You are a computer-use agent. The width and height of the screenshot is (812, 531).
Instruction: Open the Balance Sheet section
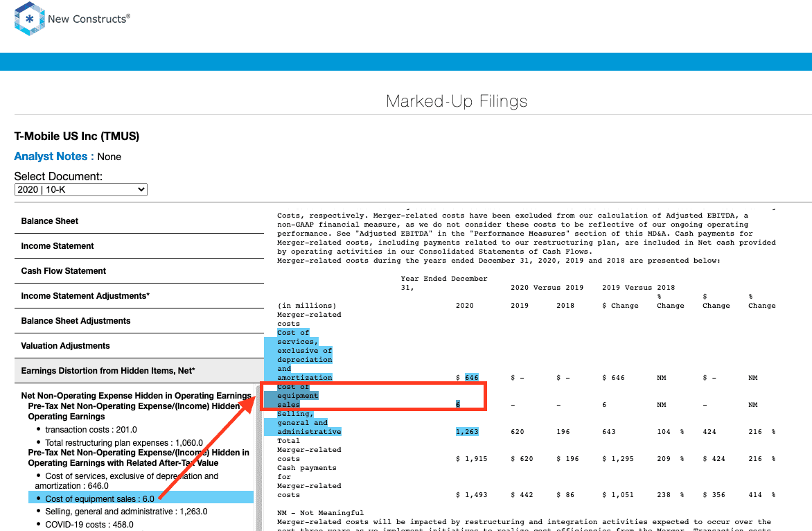pos(139,221)
